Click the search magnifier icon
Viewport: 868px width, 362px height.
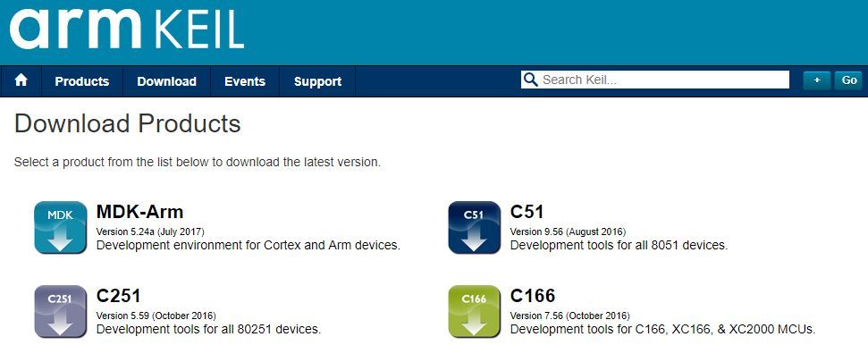531,80
